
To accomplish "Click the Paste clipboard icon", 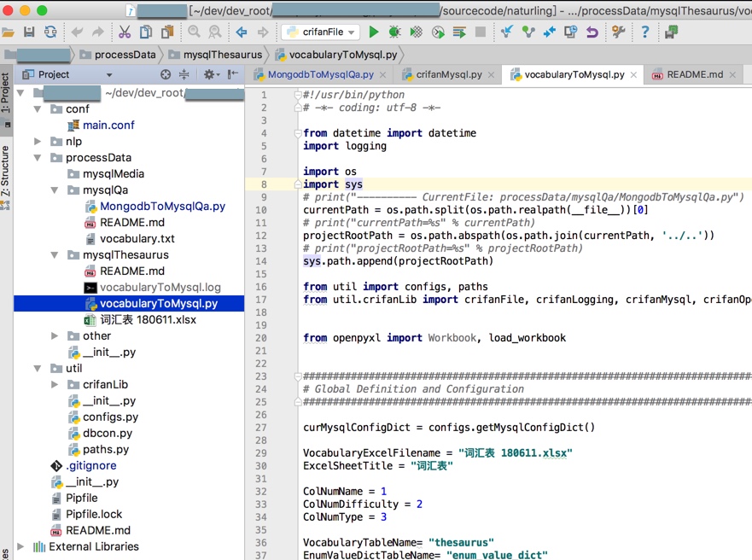I will coord(167,32).
